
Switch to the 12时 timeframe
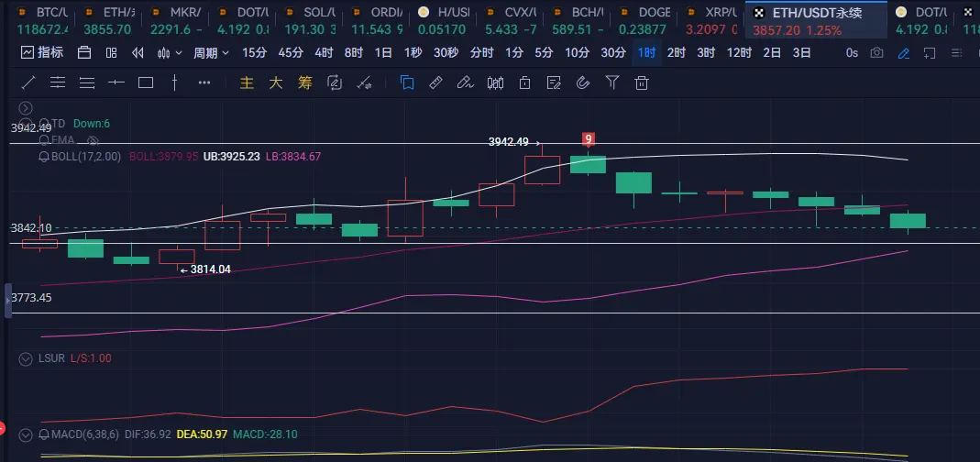[739, 53]
